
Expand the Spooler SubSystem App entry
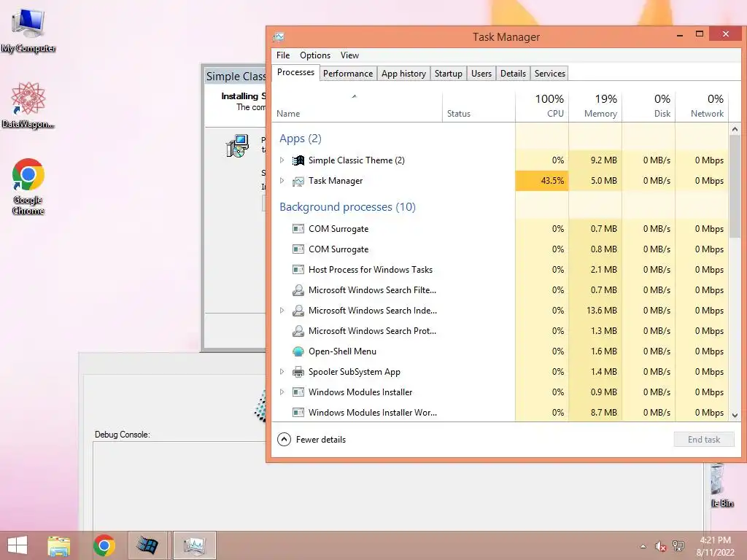282,372
